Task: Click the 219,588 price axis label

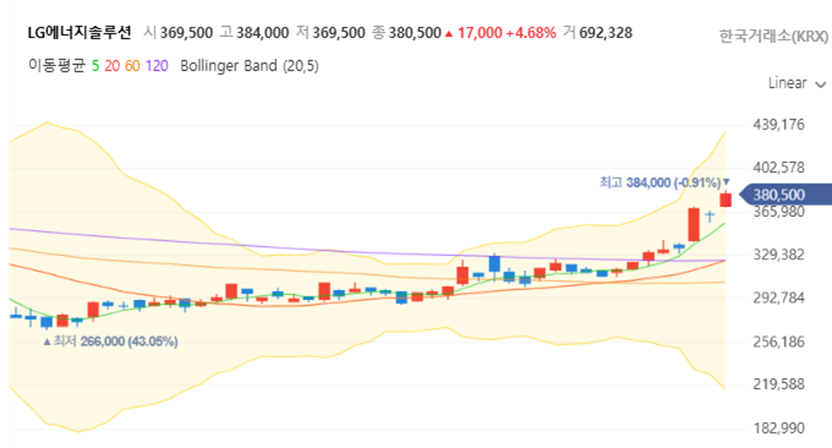Action: click(778, 384)
